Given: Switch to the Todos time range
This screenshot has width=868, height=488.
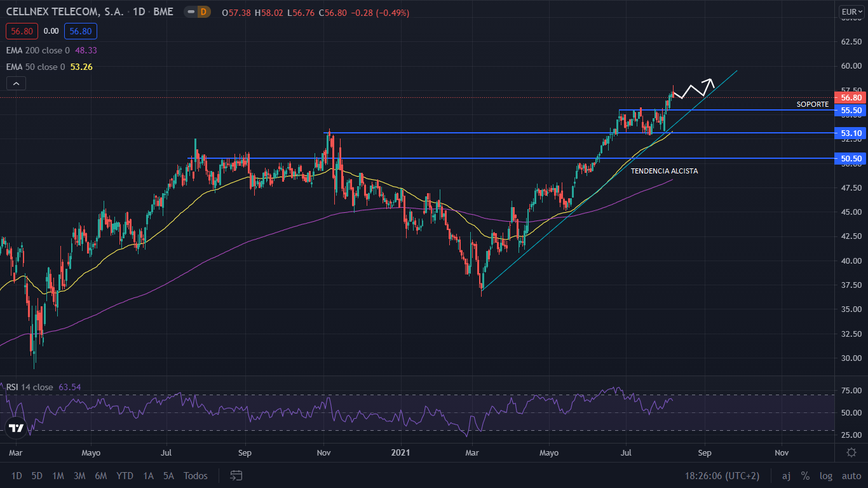Looking at the screenshot, I should click(x=195, y=475).
